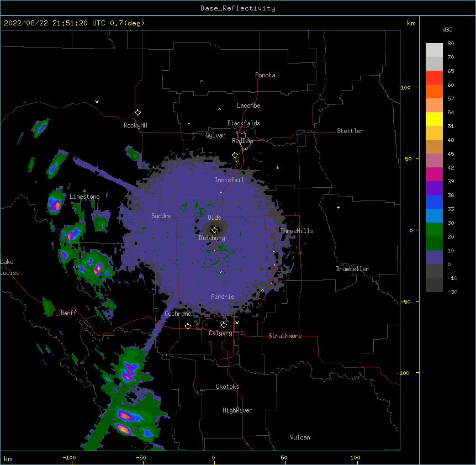Screen dimensions: 476x465
Task: Select the Ponoka city label
Action: (265, 75)
